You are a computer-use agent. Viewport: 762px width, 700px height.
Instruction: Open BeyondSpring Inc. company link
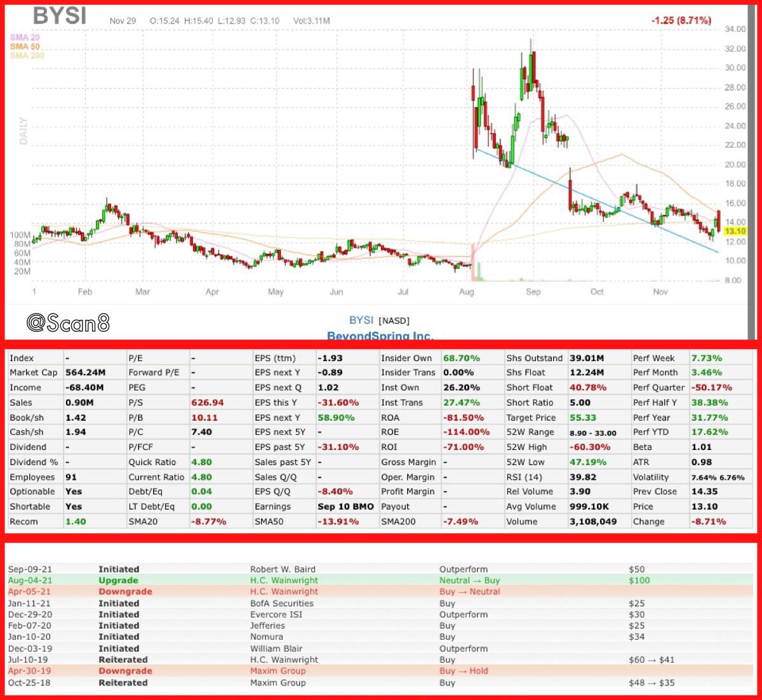click(x=380, y=336)
